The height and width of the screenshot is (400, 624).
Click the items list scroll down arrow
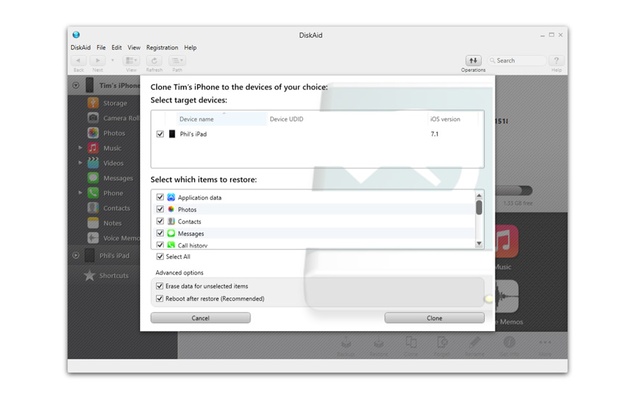479,243
